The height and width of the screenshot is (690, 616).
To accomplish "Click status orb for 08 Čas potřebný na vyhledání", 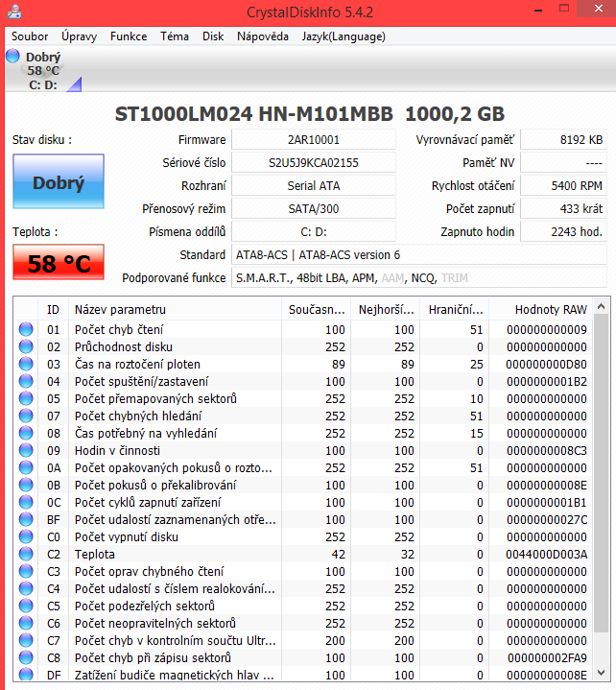I will pos(26,433).
